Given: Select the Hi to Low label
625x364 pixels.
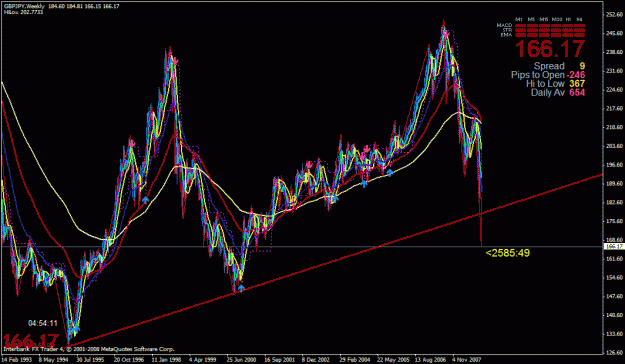Looking at the screenshot, I should (545, 83).
